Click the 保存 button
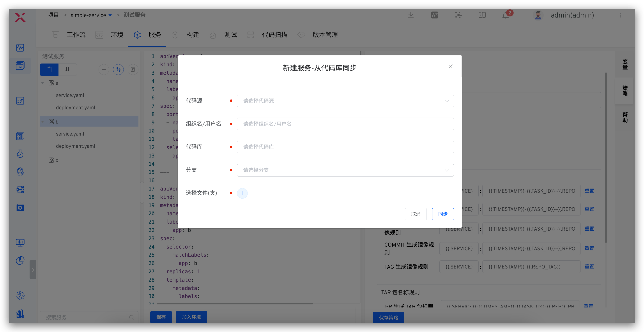The height and width of the screenshot is (332, 644). pos(161,317)
